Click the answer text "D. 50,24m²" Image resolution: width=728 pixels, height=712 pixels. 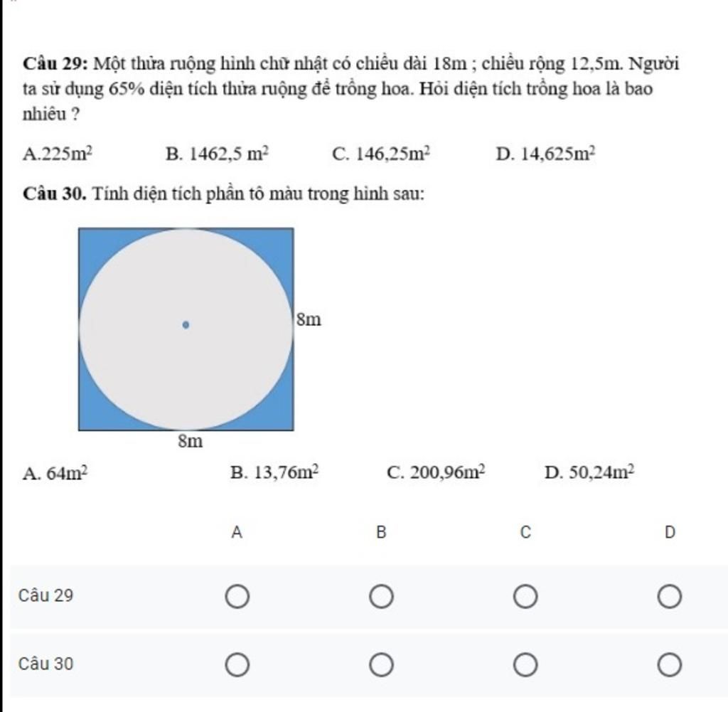(589, 472)
